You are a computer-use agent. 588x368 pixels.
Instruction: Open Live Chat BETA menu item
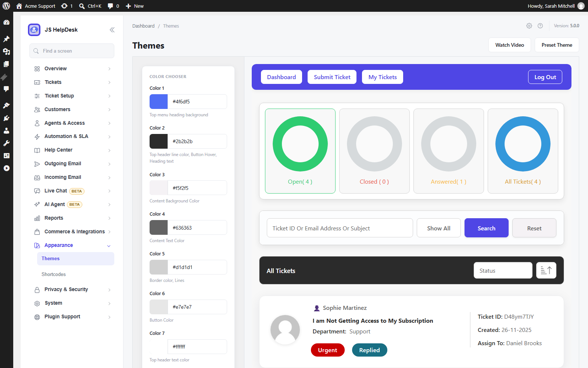point(72,191)
